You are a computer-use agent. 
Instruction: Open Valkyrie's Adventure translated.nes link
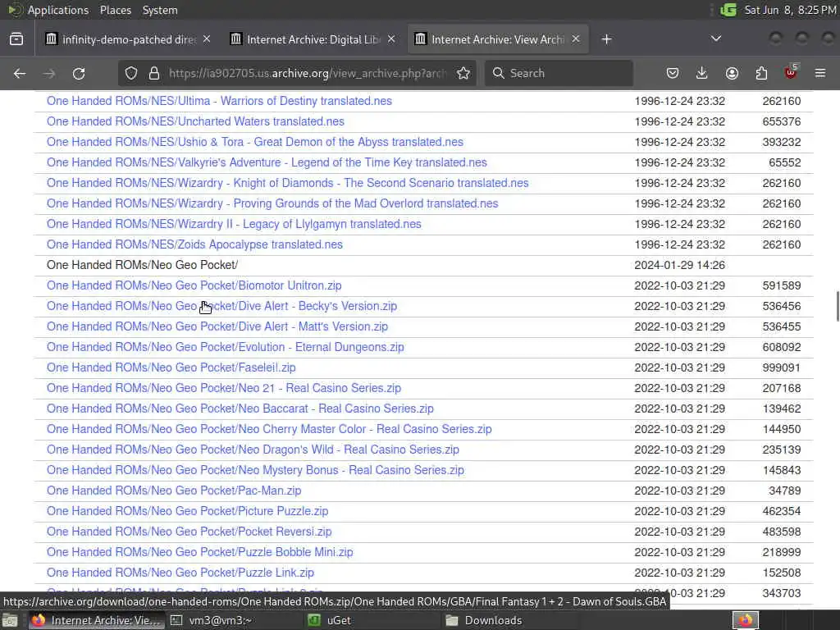click(x=267, y=162)
